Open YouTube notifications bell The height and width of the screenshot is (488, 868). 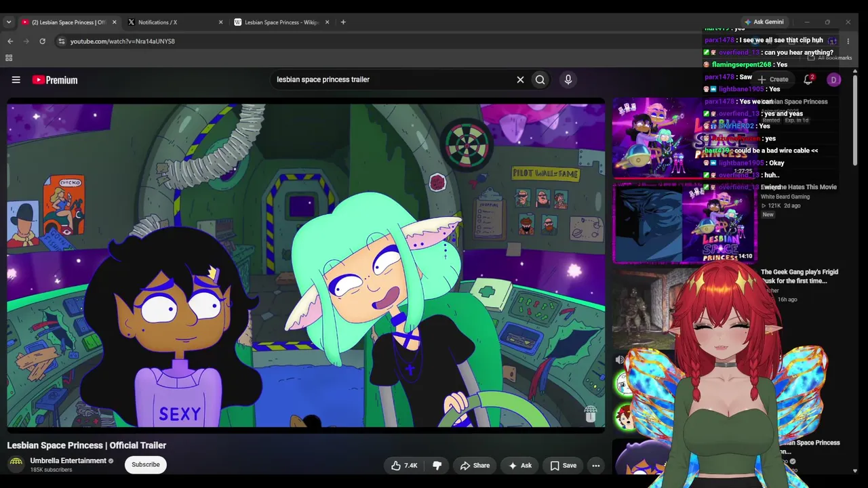click(x=808, y=79)
